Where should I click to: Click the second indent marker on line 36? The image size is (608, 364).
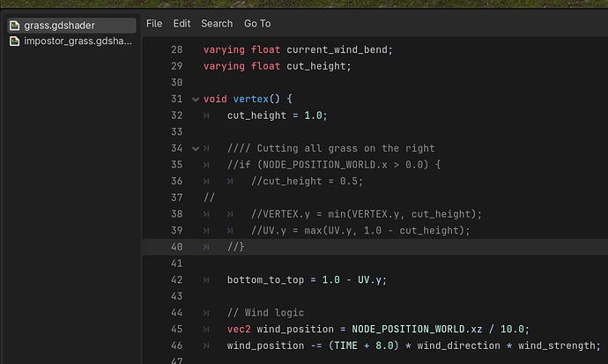[230, 182]
